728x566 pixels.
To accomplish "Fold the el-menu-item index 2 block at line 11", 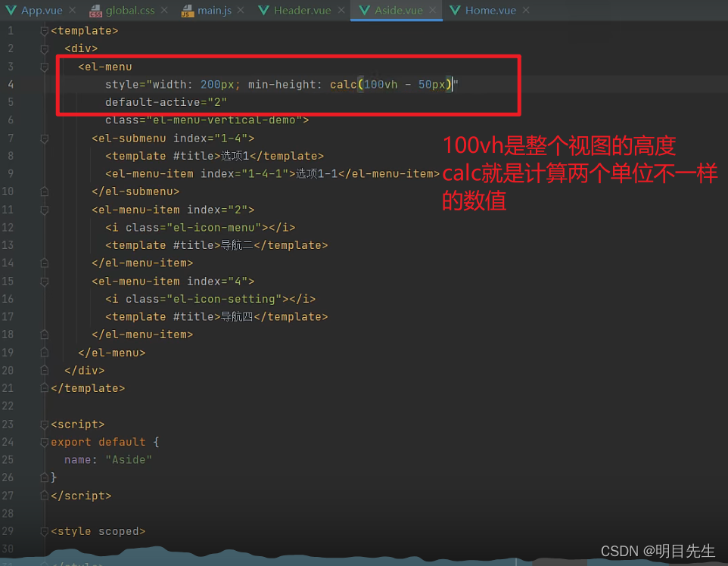I will (x=45, y=210).
